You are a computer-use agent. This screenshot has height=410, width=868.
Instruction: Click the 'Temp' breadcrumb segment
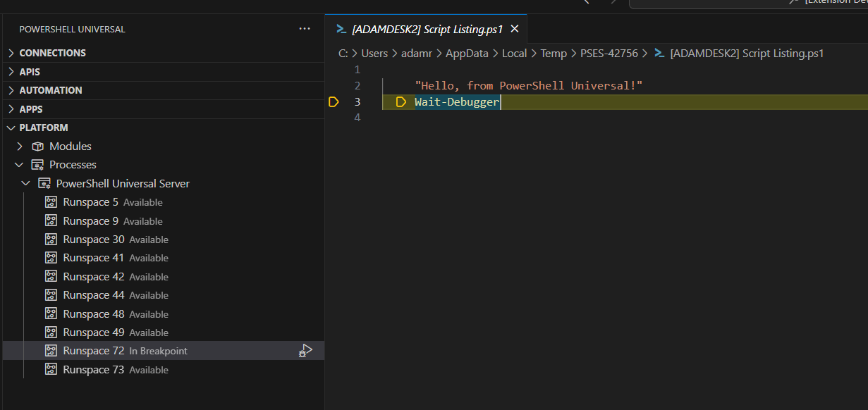[x=554, y=53]
